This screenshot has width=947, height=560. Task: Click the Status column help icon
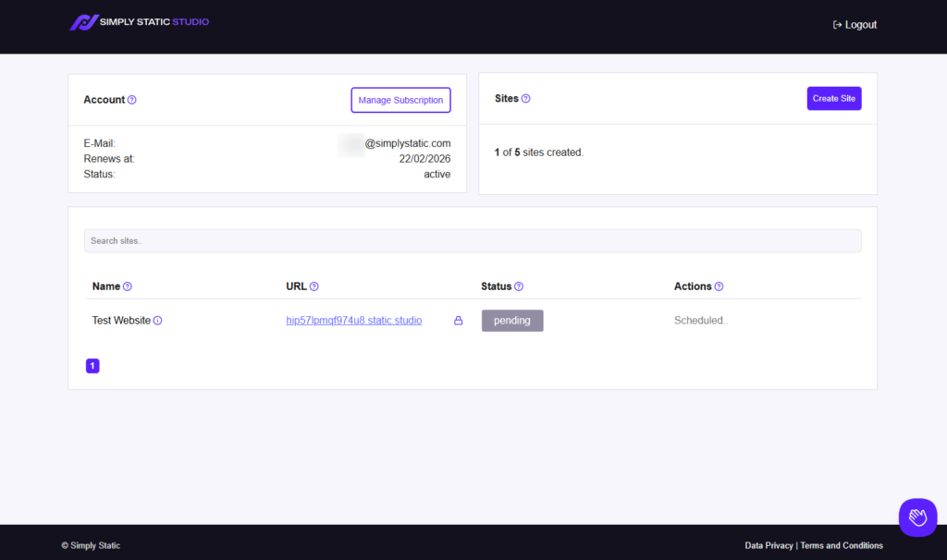click(519, 286)
